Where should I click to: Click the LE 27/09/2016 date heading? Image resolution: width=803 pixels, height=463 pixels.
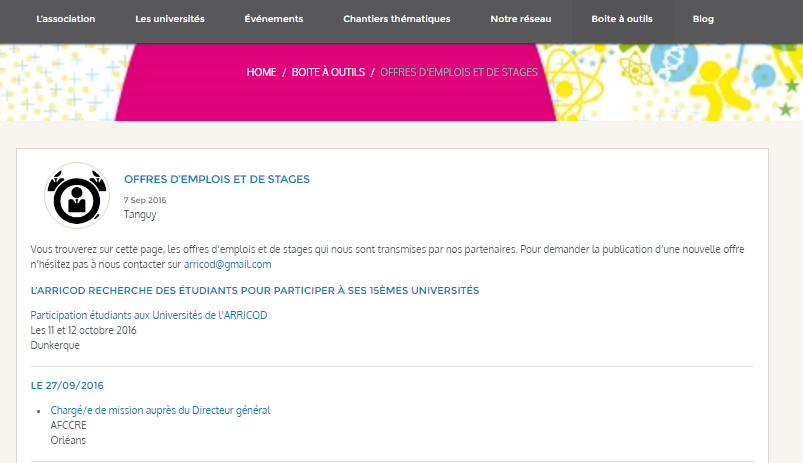pos(67,385)
